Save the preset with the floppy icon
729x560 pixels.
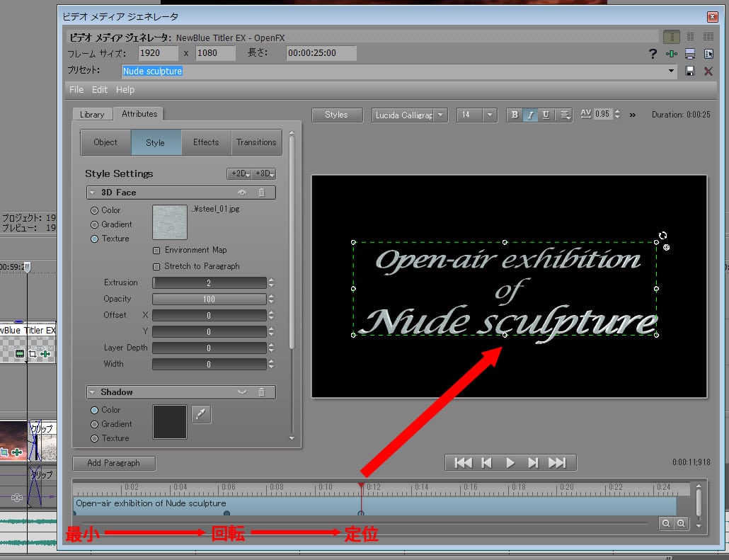[x=690, y=71]
